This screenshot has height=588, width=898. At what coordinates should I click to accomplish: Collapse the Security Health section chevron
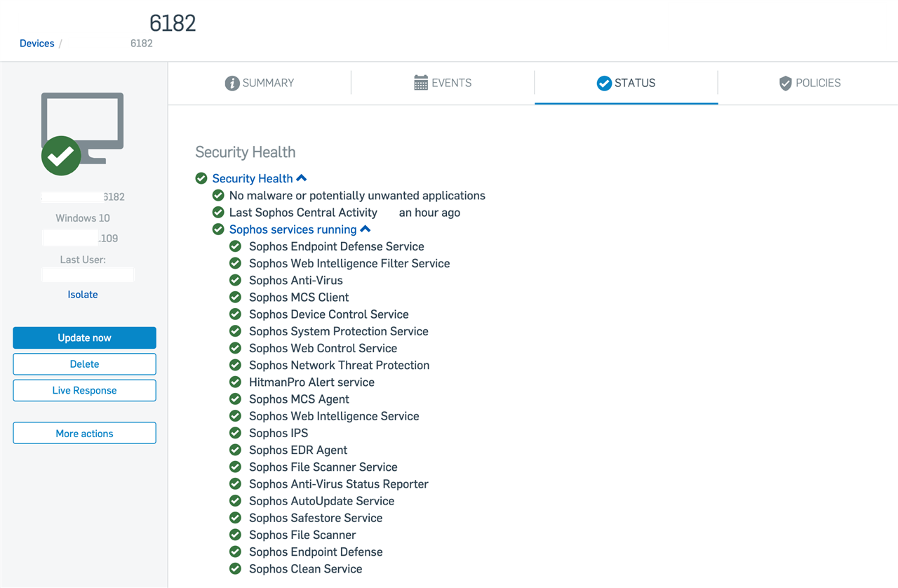(x=302, y=178)
